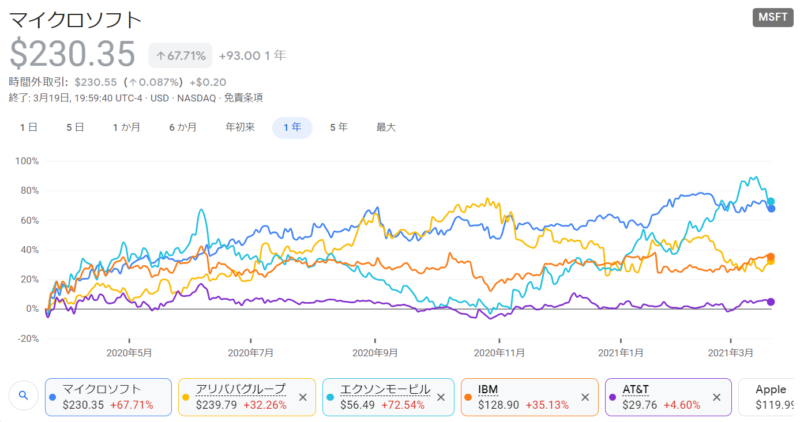
Task: Click the 2020年9月 axis label
Action: 375,353
